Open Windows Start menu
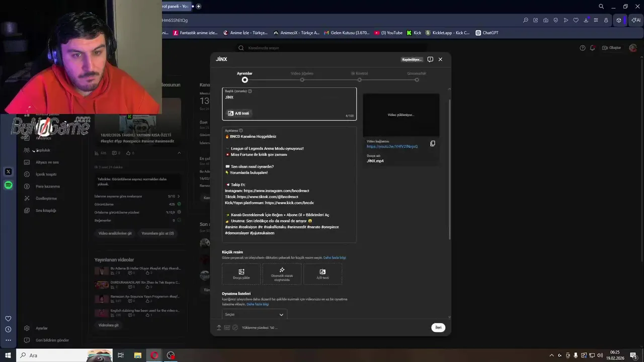Viewport: 644px width, 362px height. (x=8, y=355)
